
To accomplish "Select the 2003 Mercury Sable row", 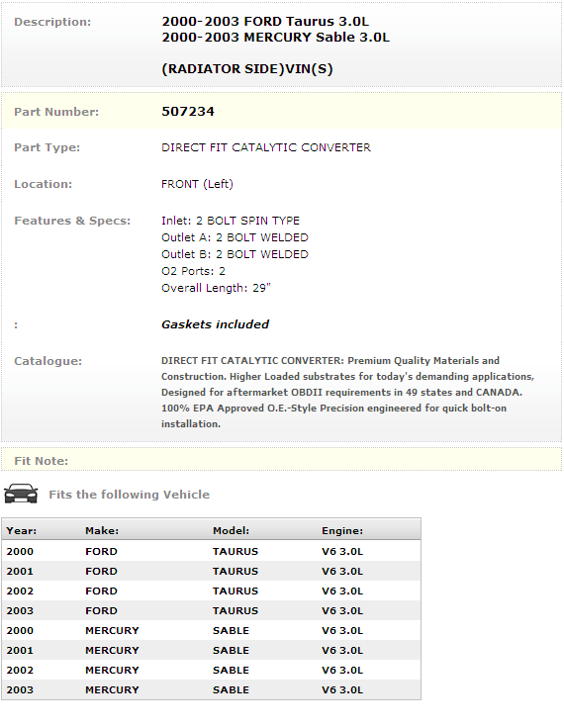I will pyautogui.click(x=212, y=689).
